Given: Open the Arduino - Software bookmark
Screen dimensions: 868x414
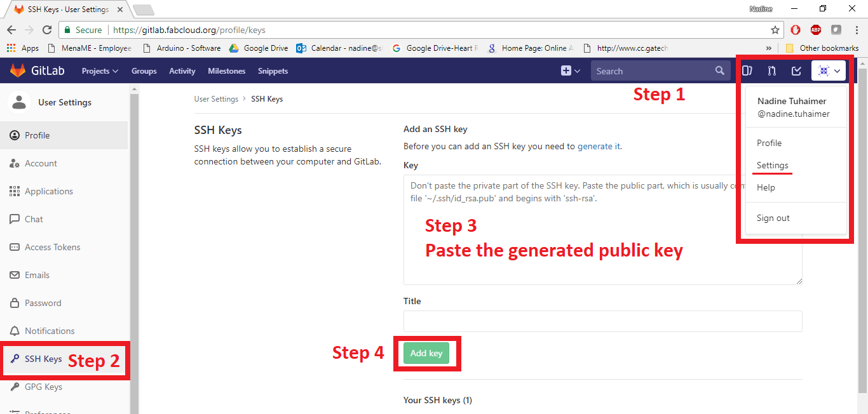Looking at the screenshot, I should 182,48.
